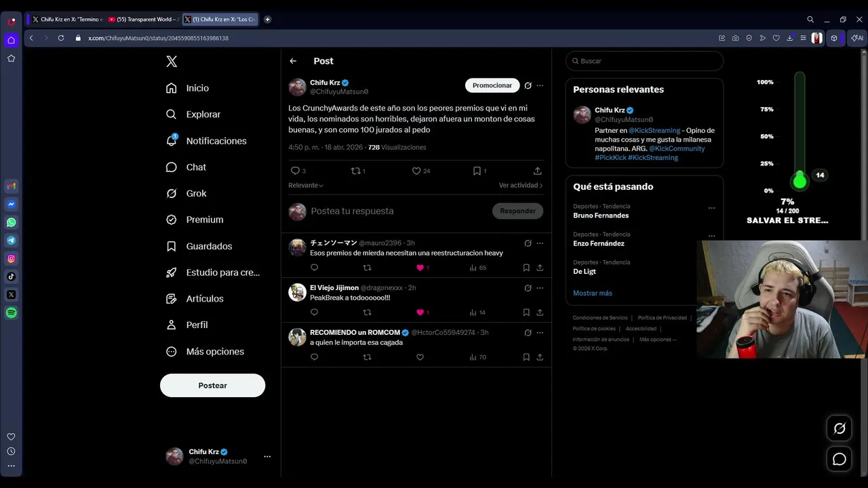The image size is (868, 488).
Task: Click the back arrow next to Post
Action: click(x=293, y=61)
